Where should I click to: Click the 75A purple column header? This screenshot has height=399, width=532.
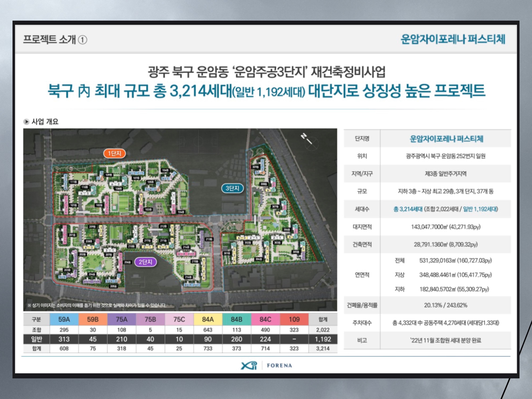point(121,319)
